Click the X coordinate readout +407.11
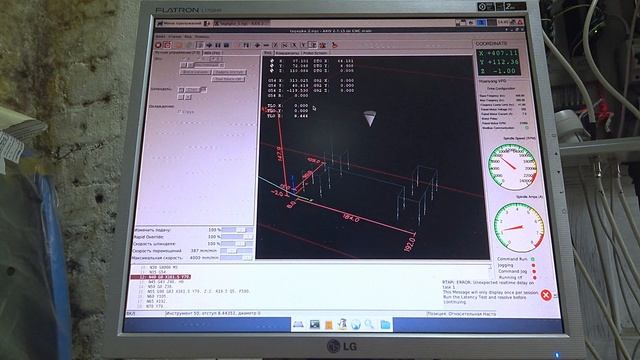640x360 pixels. pyautogui.click(x=498, y=53)
